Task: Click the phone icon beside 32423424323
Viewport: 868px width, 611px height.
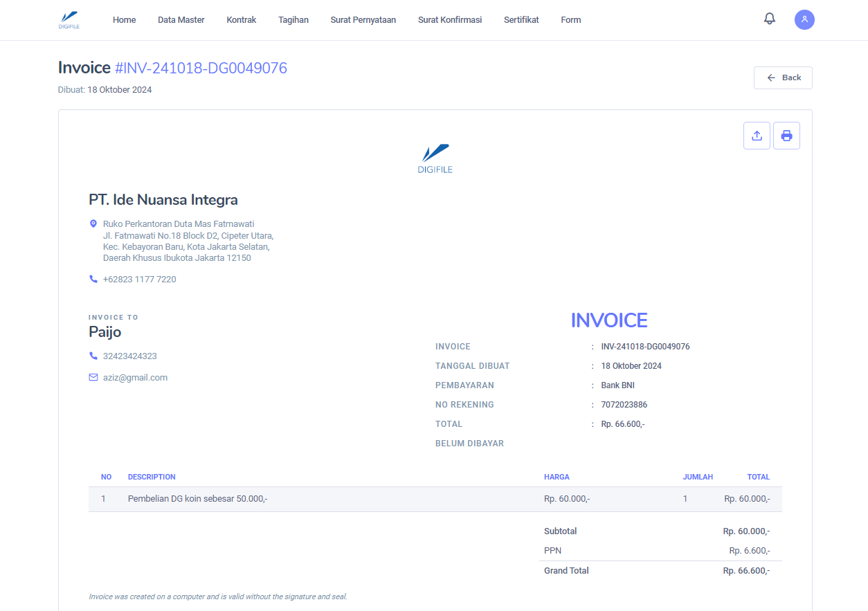Action: tap(93, 356)
